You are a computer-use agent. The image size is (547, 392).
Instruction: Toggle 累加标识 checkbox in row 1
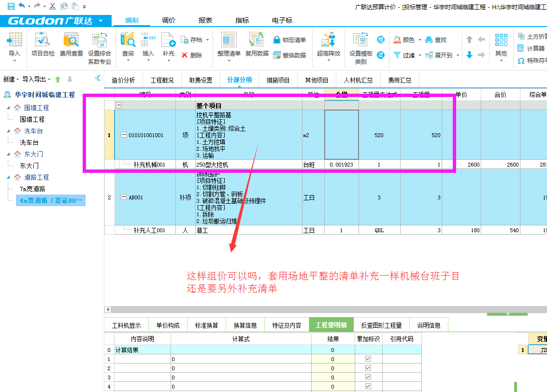368,359
